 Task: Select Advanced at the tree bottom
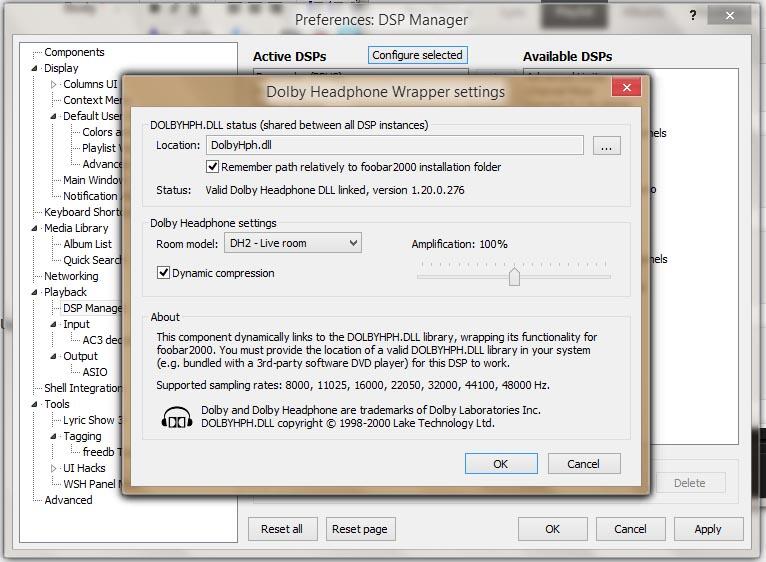(x=68, y=500)
